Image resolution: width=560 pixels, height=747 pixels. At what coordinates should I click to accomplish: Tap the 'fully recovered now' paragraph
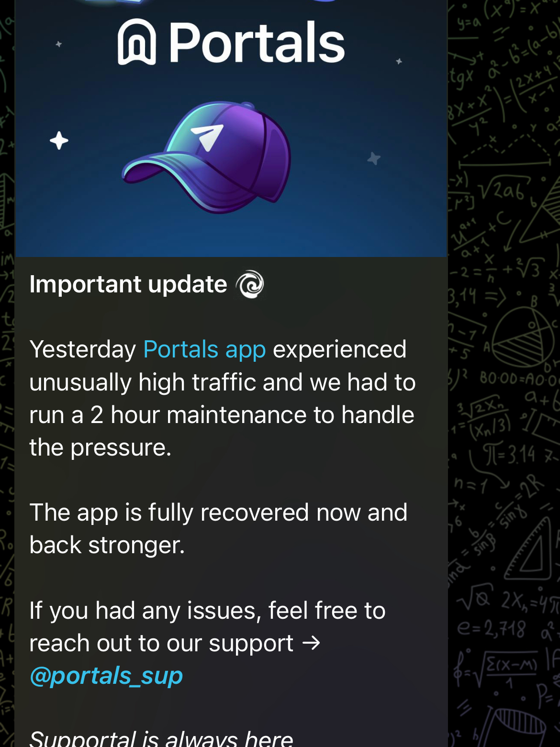[218, 529]
